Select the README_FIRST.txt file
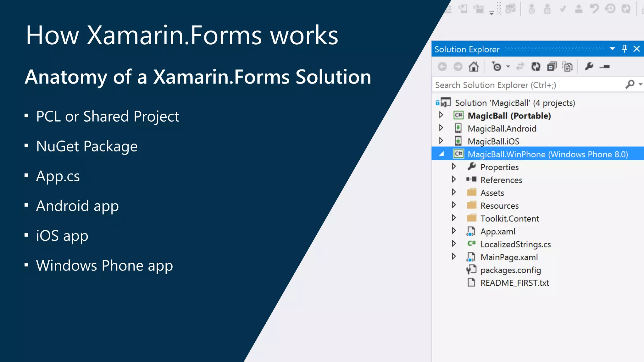 click(x=515, y=283)
